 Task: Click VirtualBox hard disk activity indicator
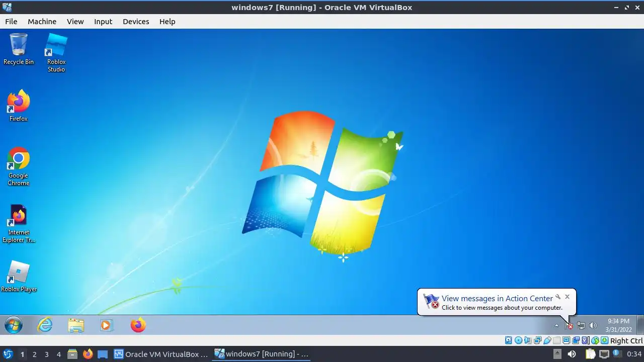click(x=508, y=340)
